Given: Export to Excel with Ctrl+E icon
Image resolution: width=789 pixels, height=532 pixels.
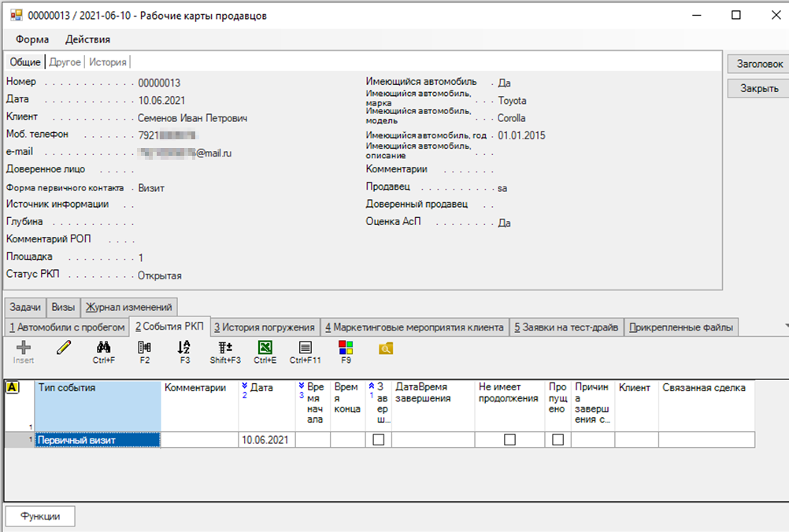Looking at the screenshot, I should 265,347.
